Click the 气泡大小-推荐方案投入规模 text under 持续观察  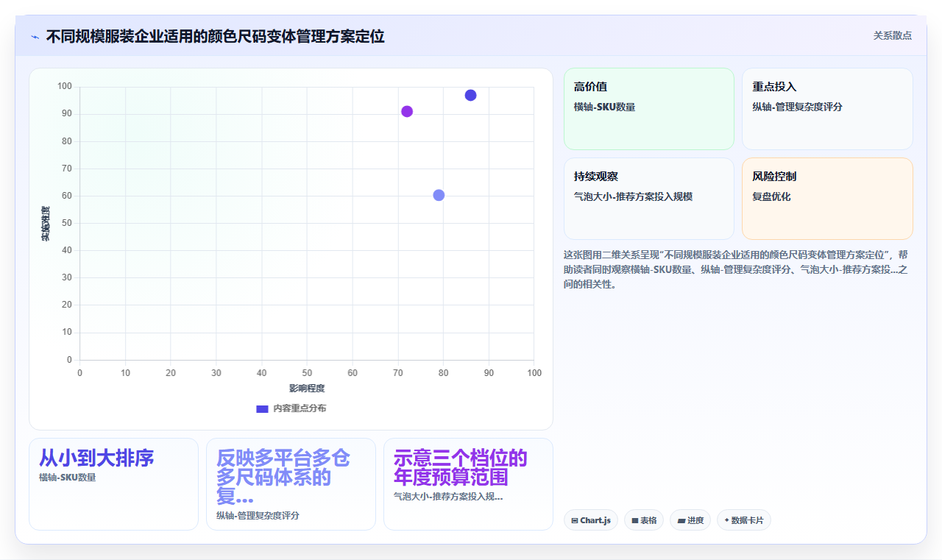633,196
